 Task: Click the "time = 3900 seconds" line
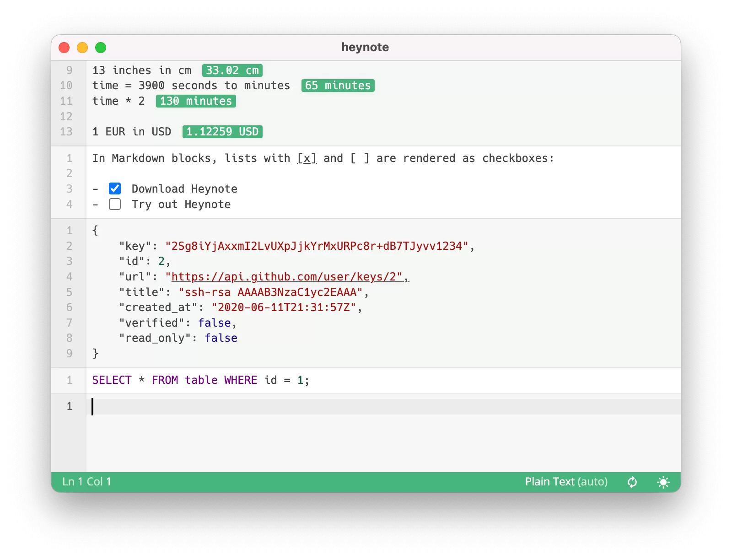(x=191, y=86)
